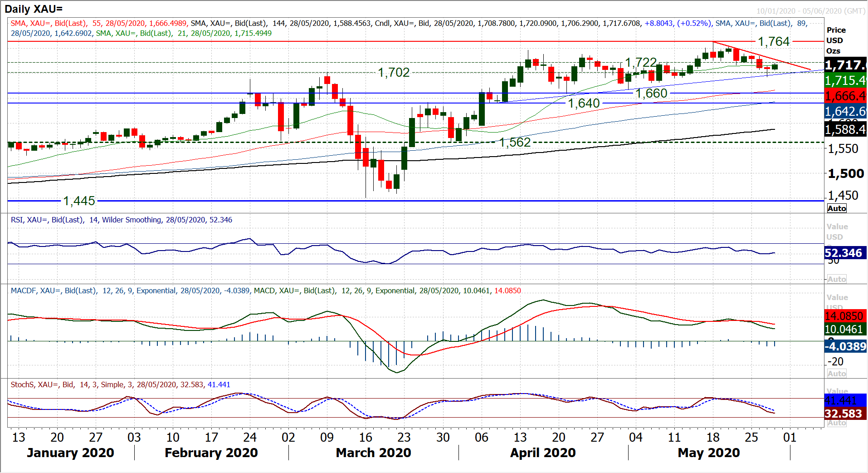Click the RSI indicator legend text

[122, 220]
